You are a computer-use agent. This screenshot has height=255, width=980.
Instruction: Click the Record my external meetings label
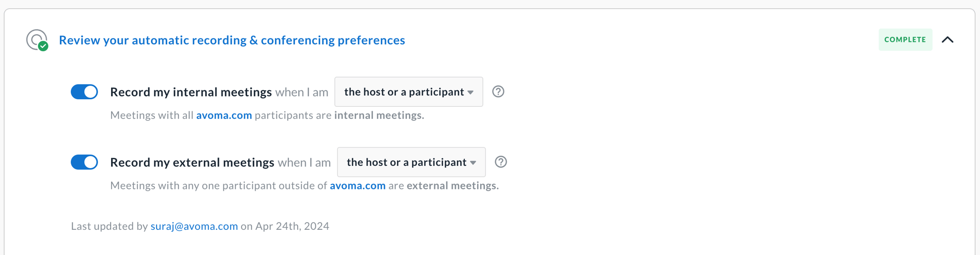click(x=192, y=162)
